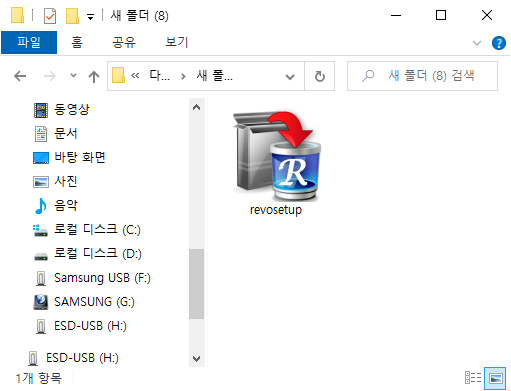Viewport: 511px width, 391px height.
Task: Switch to large icons view toggle
Action: point(495,378)
